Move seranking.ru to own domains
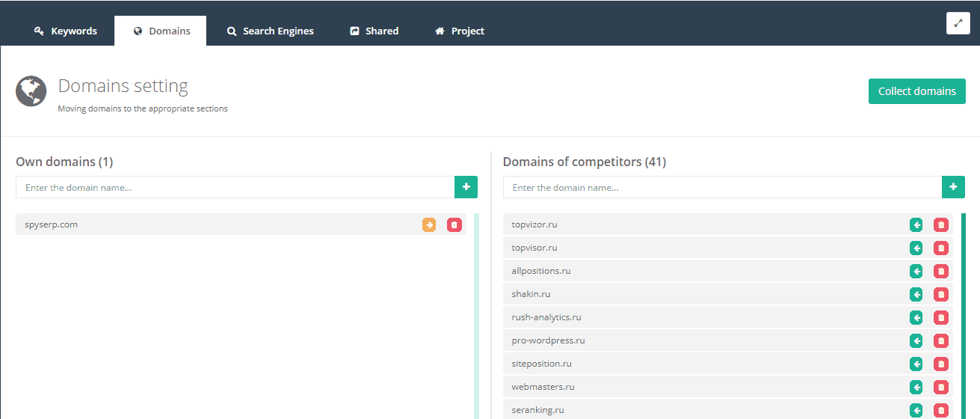 [916, 410]
